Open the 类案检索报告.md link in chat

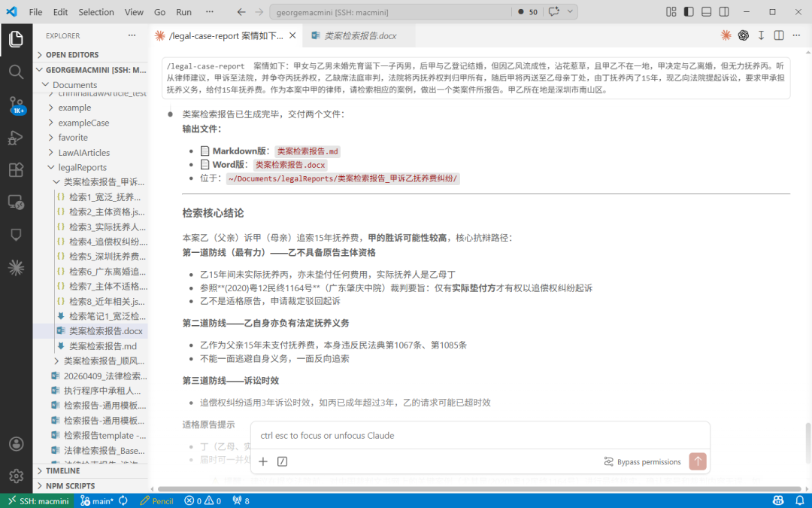coord(308,151)
